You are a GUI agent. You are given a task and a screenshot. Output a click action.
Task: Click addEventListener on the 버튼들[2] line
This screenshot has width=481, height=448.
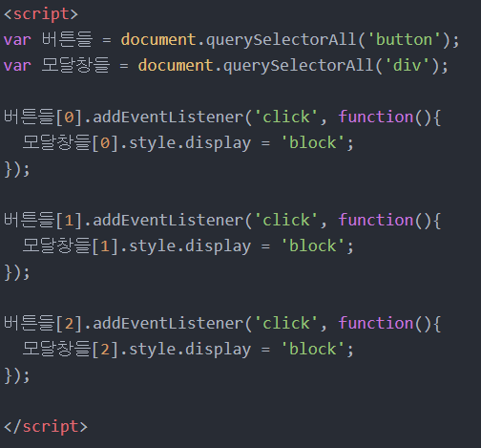coord(168,323)
